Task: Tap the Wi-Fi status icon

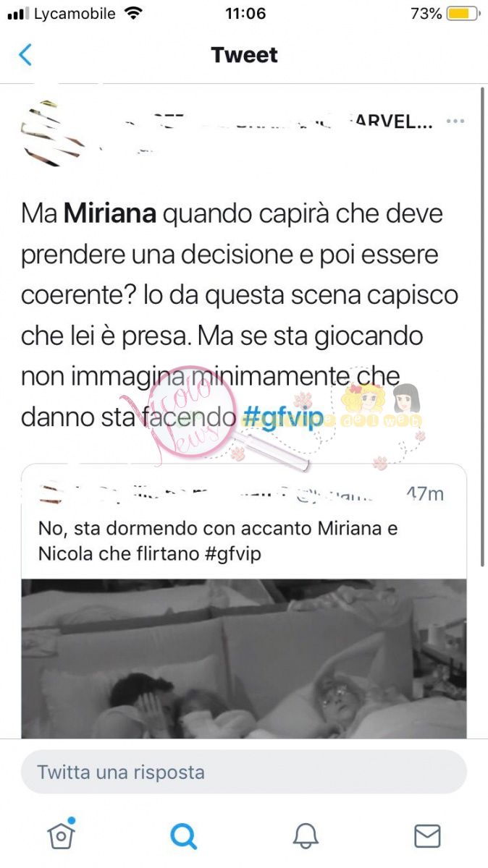Action: click(x=133, y=14)
